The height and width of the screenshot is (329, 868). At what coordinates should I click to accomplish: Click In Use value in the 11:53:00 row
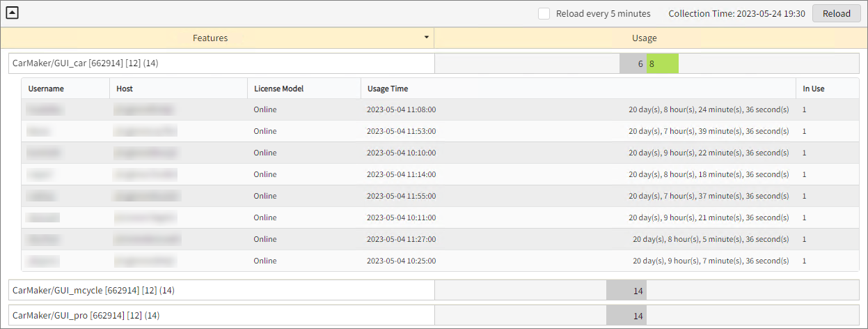click(x=805, y=131)
